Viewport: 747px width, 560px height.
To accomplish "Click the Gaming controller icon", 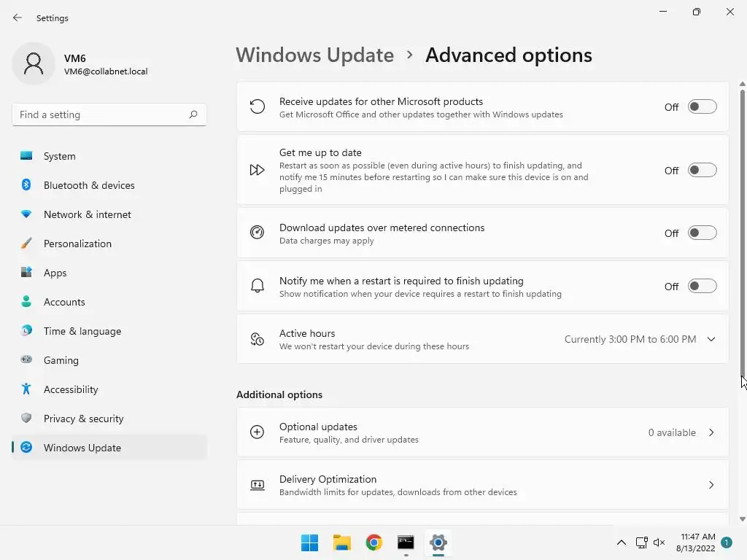I will (x=26, y=359).
